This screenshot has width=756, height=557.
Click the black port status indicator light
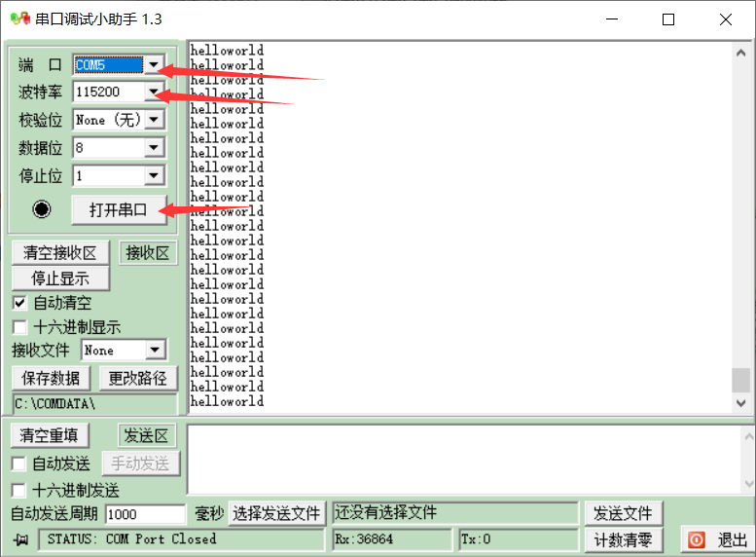pos(42,209)
